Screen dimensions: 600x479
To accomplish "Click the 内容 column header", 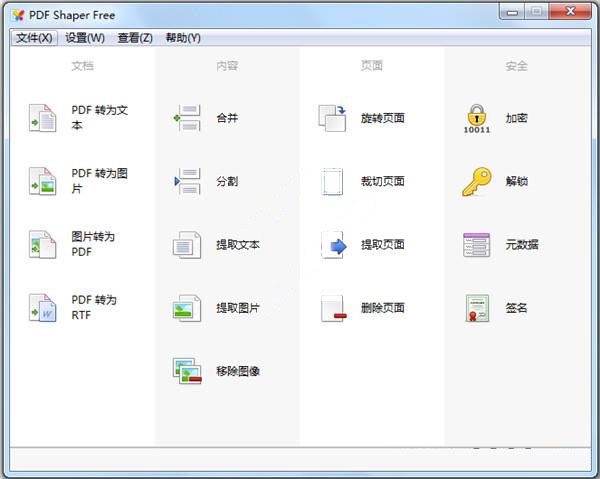I will coord(227,66).
